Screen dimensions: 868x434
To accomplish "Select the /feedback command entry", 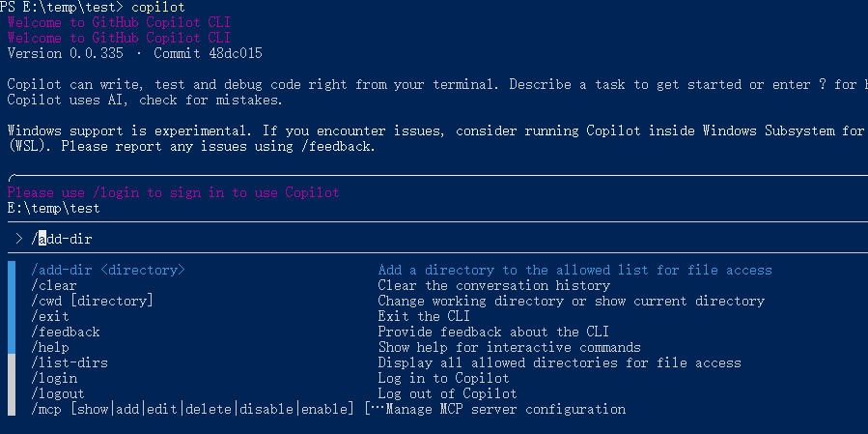I will (x=66, y=333).
